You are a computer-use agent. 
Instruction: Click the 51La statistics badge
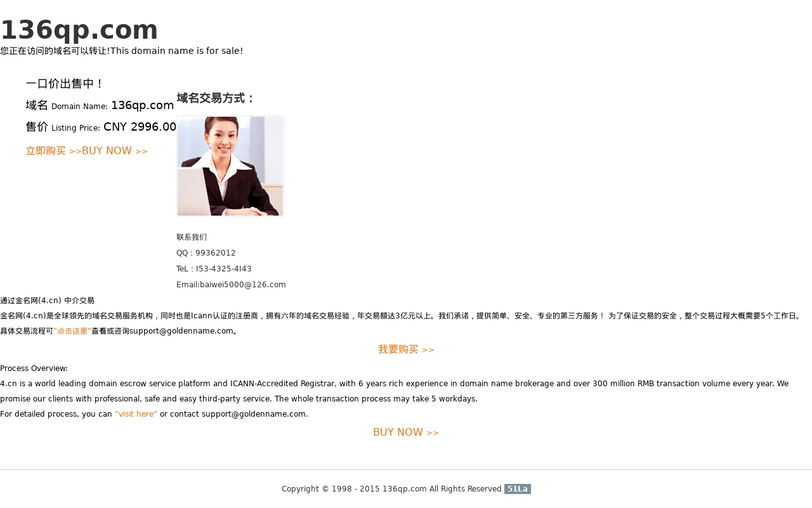pyautogui.click(x=518, y=489)
